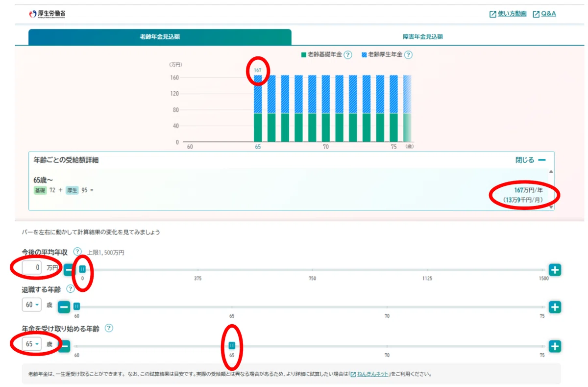Click the scroll-up arrow in details panel

pos(551,172)
